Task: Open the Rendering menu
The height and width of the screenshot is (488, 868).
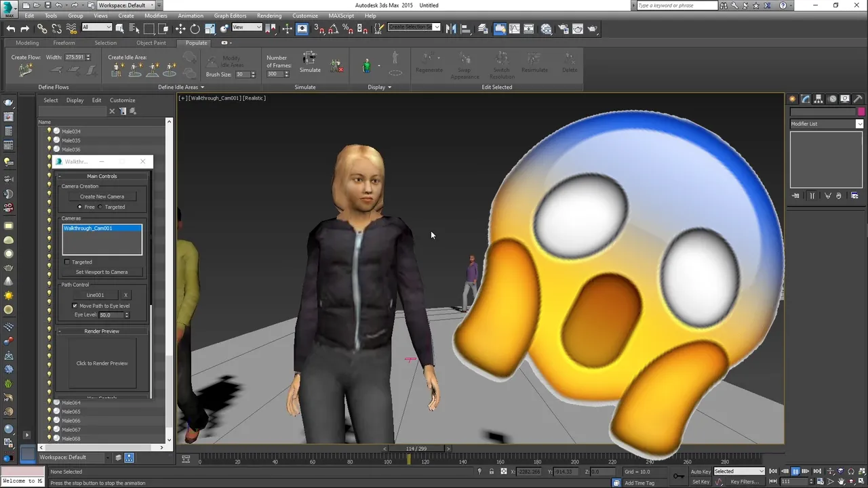Action: (269, 16)
